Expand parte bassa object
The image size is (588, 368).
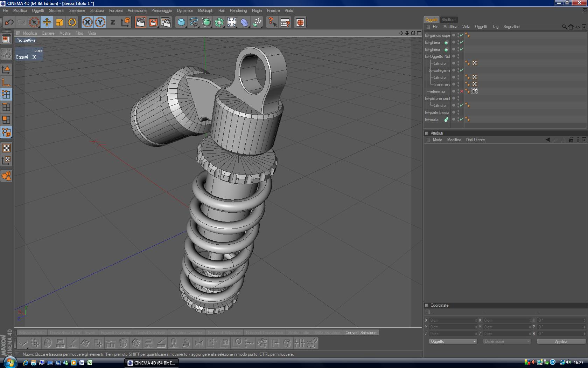427,112
